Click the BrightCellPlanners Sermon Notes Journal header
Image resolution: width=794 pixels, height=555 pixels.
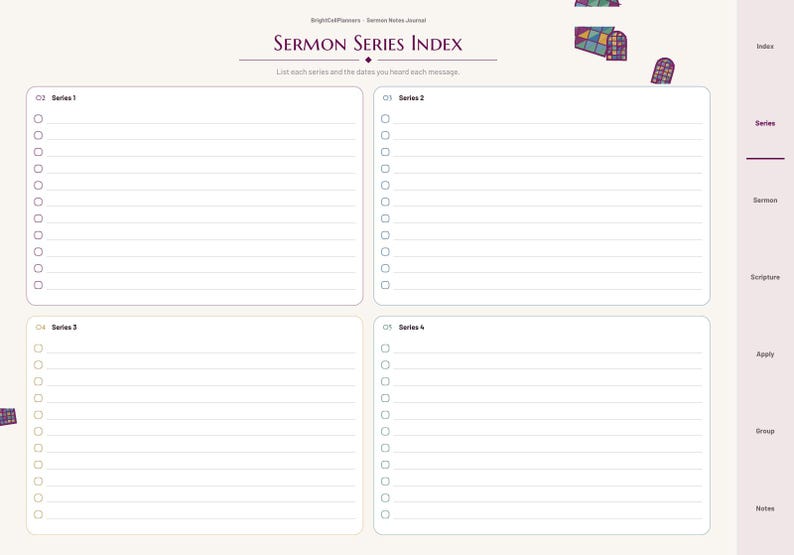[368, 20]
